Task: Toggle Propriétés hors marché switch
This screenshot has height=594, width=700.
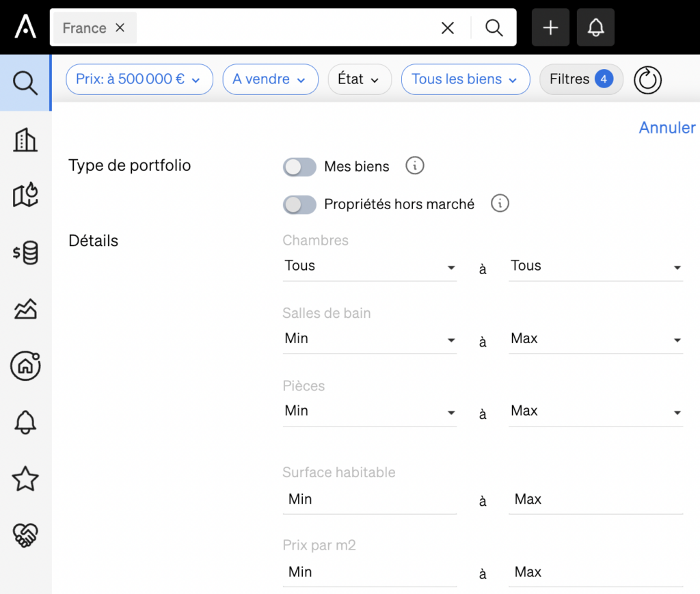Action: pos(299,204)
